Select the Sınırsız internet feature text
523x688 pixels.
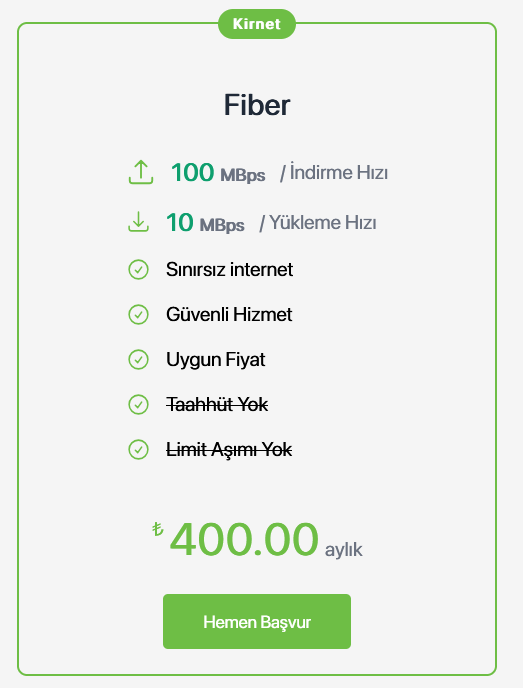pos(229,269)
